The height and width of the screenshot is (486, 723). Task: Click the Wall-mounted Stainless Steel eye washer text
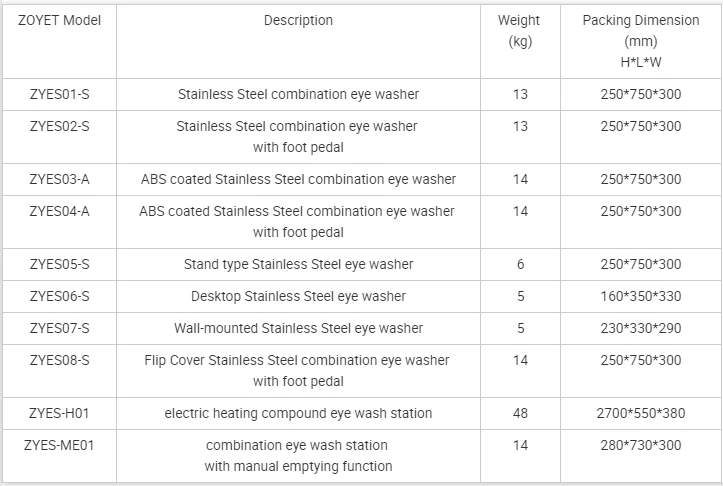298,328
